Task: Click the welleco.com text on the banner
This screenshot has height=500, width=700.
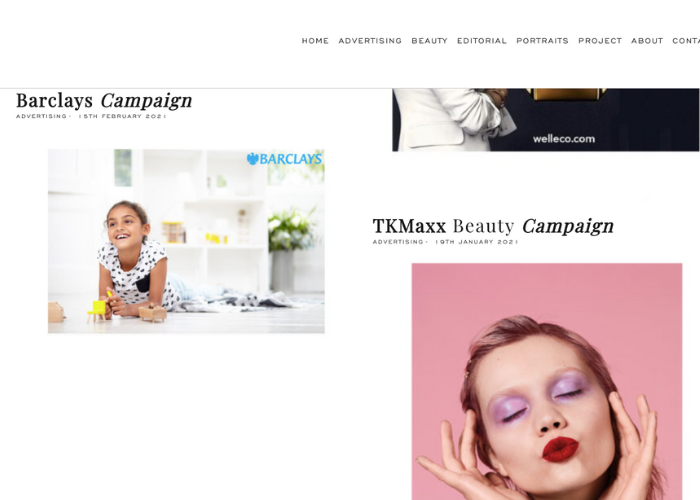Action: click(x=564, y=139)
